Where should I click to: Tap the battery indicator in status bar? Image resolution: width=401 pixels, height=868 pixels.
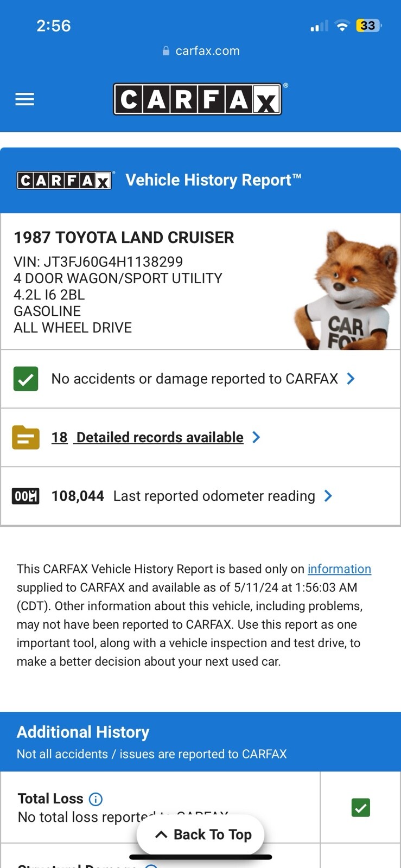click(368, 25)
